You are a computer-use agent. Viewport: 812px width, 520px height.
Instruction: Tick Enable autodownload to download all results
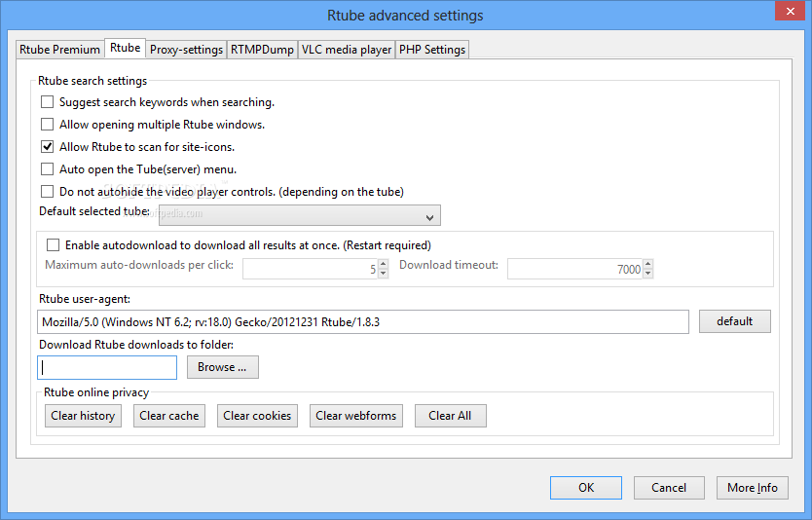[x=53, y=244]
